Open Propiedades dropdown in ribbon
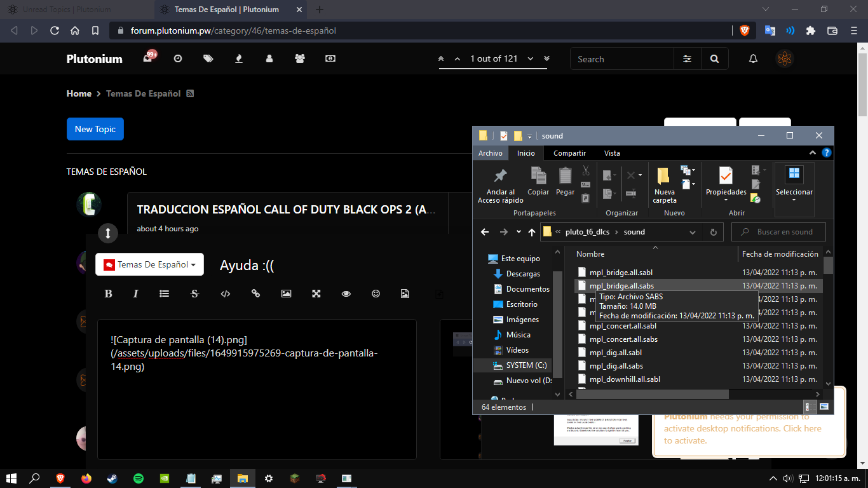The width and height of the screenshot is (868, 488). point(726,185)
